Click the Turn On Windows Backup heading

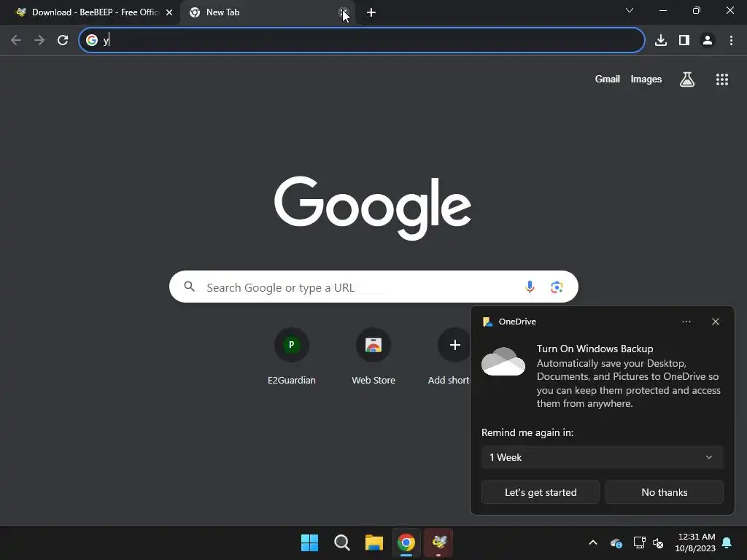[x=595, y=349]
